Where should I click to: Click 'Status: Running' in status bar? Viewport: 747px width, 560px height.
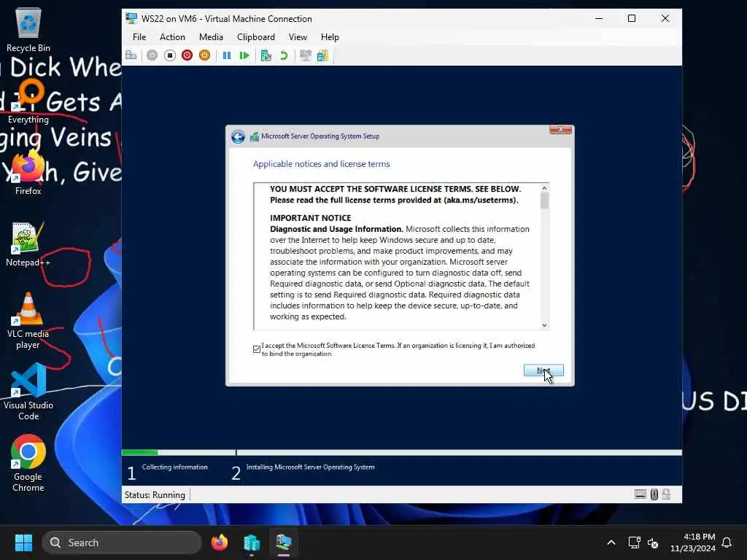pos(155,495)
